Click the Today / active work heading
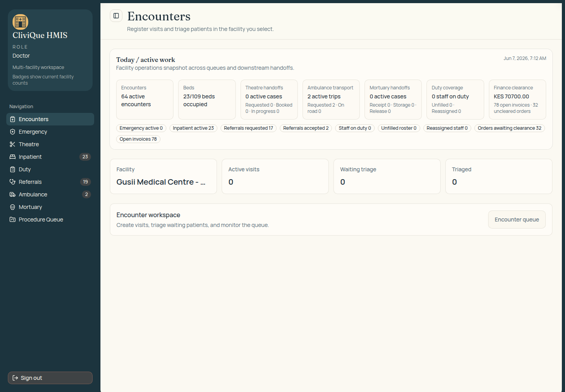 (146, 60)
